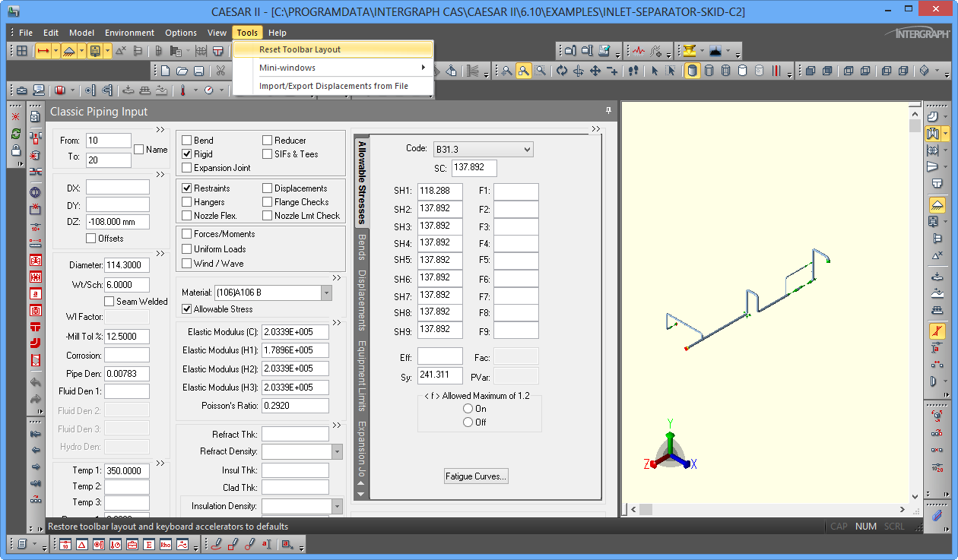
Task: Open the thermometer icon dropdown arrow
Action: coord(197,90)
